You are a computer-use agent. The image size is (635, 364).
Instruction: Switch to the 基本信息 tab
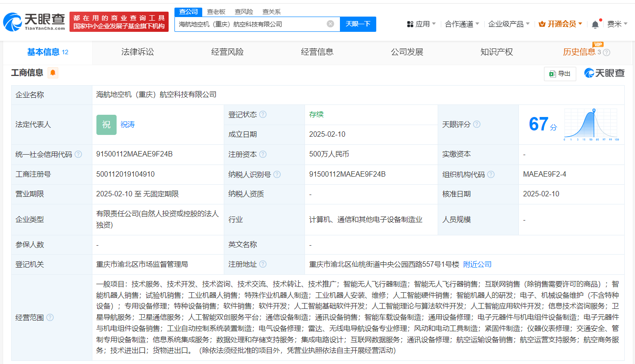tap(48, 52)
